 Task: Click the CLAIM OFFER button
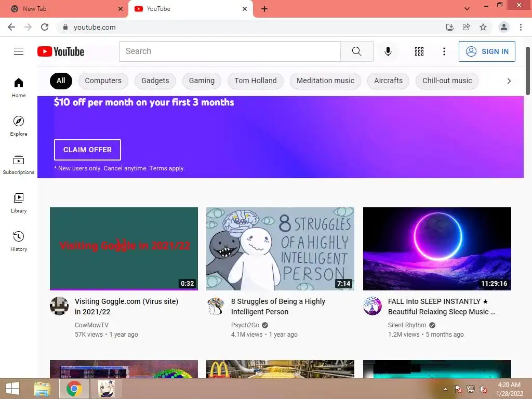pyautogui.click(x=87, y=150)
